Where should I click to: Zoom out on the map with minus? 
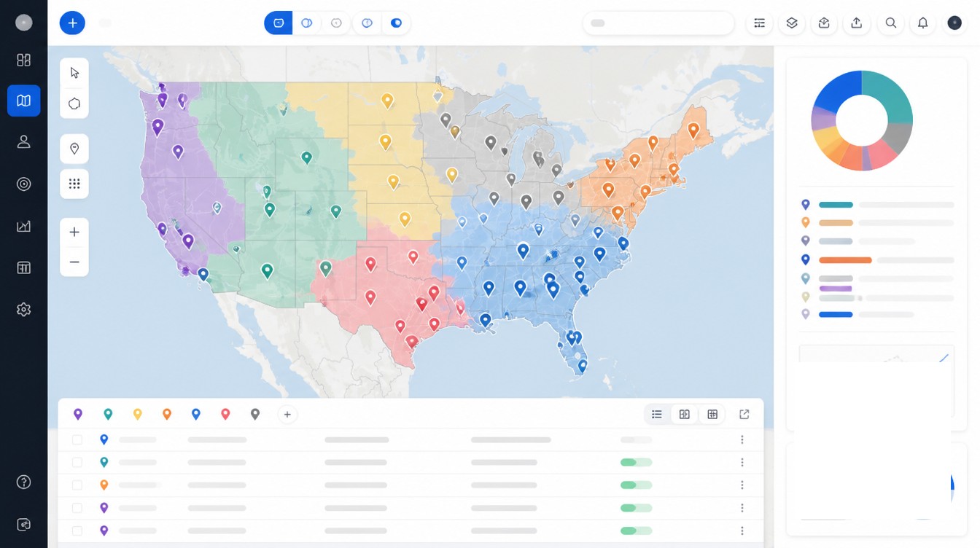coord(74,262)
